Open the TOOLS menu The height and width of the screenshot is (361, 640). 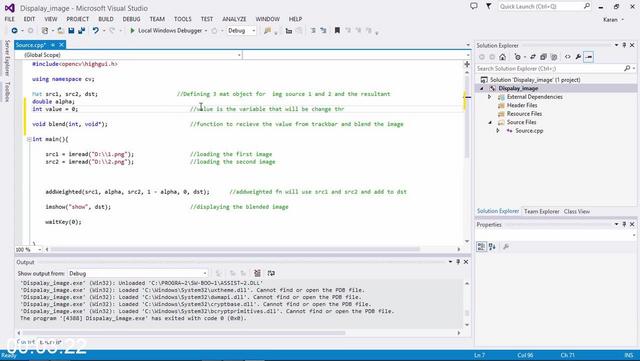coord(182,19)
